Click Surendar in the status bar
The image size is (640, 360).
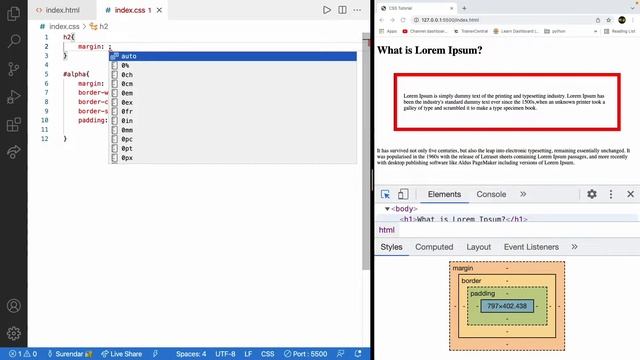tap(70, 354)
